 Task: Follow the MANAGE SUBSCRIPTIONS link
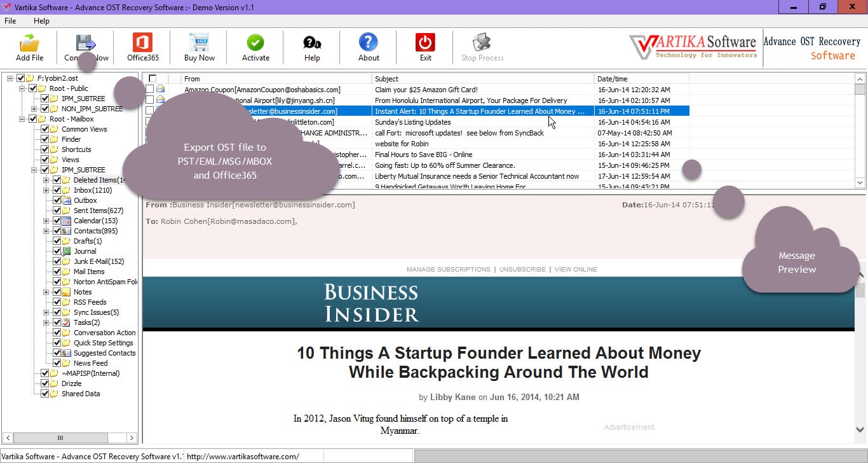[449, 270]
